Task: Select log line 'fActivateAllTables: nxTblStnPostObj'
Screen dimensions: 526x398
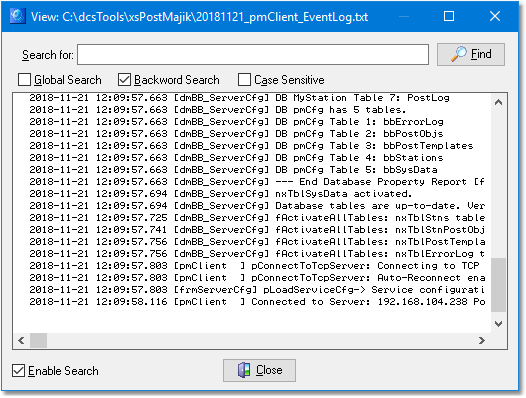Action: pyautogui.click(x=257, y=230)
